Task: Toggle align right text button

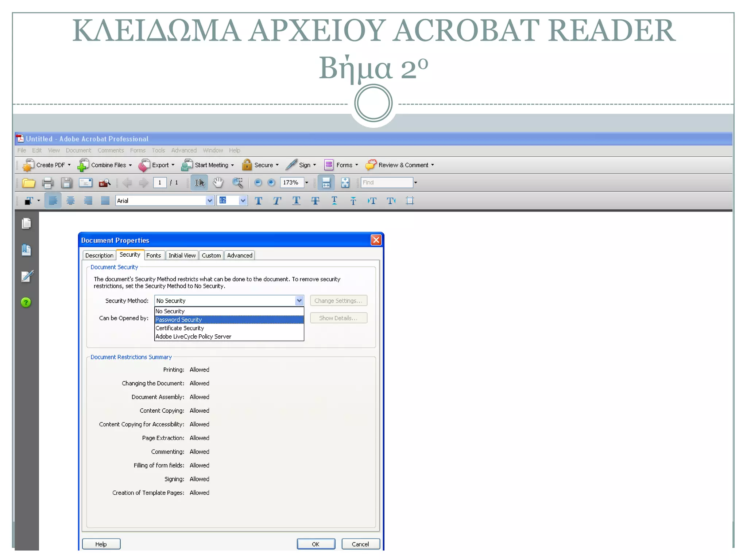Action: click(x=88, y=201)
